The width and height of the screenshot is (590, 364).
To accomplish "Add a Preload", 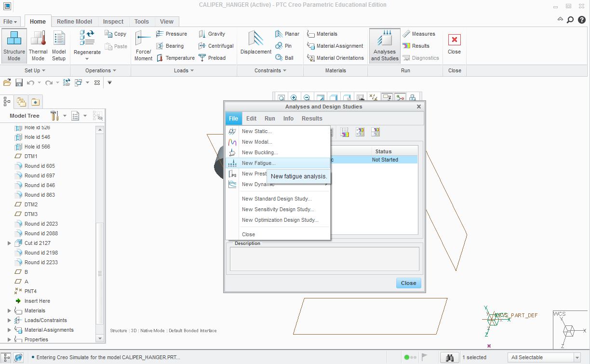I will tap(212, 58).
